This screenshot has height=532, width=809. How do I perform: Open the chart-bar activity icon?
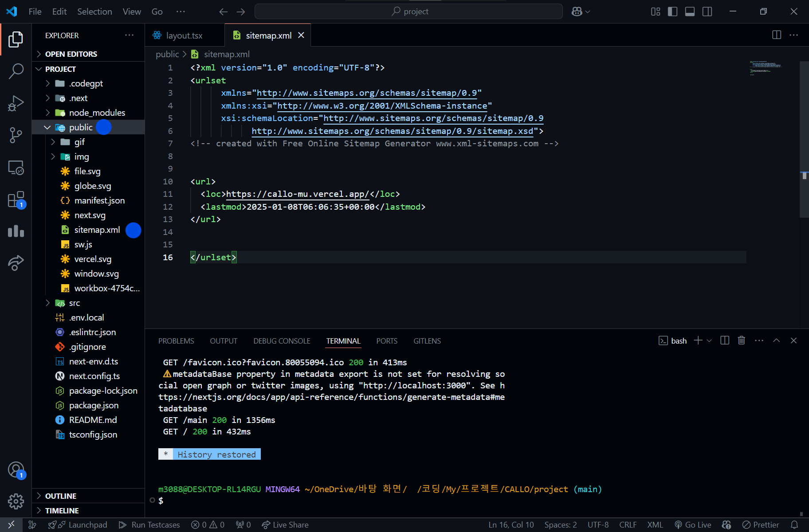click(x=16, y=231)
